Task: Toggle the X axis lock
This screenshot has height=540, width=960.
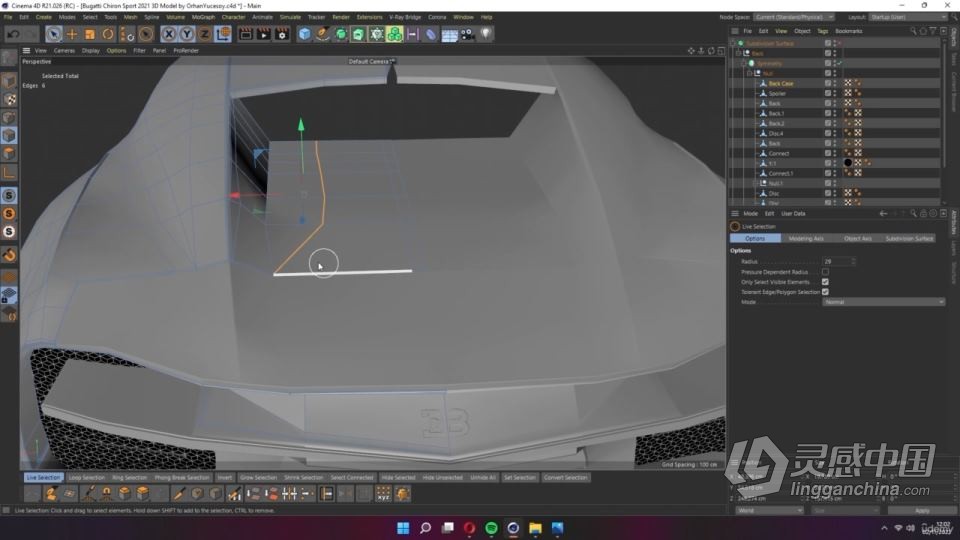Action: [169, 34]
